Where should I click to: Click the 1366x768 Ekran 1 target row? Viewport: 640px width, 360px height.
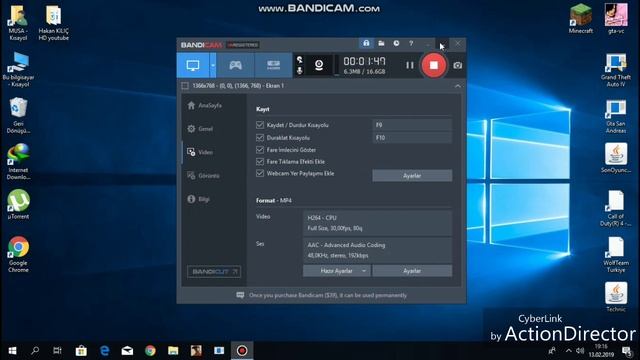321,86
